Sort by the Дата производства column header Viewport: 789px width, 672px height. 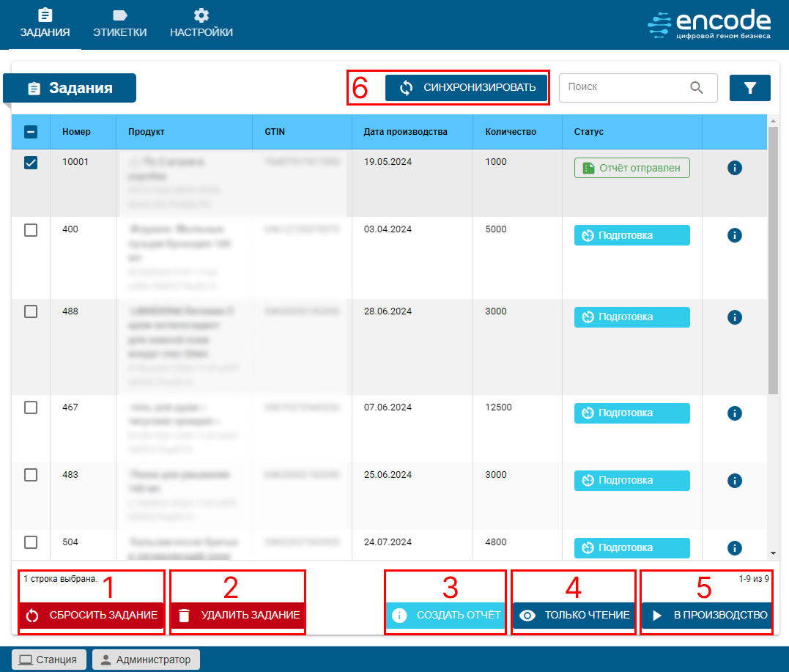pos(405,132)
